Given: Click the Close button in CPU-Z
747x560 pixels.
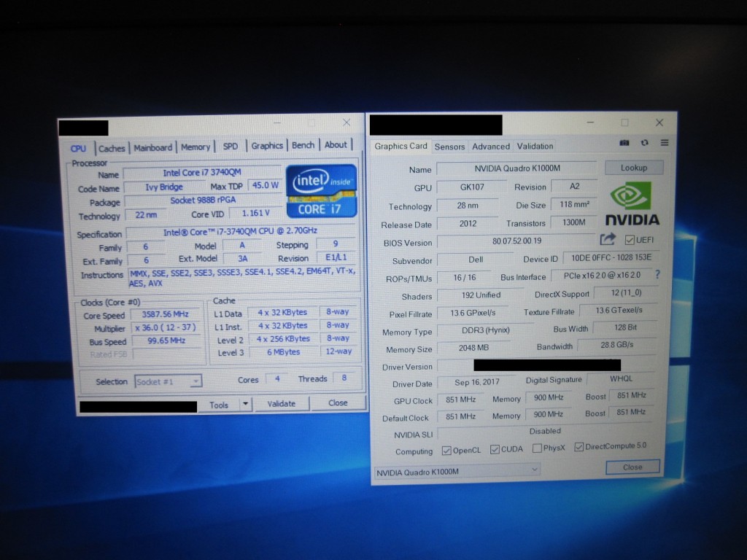Looking at the screenshot, I should [338, 402].
